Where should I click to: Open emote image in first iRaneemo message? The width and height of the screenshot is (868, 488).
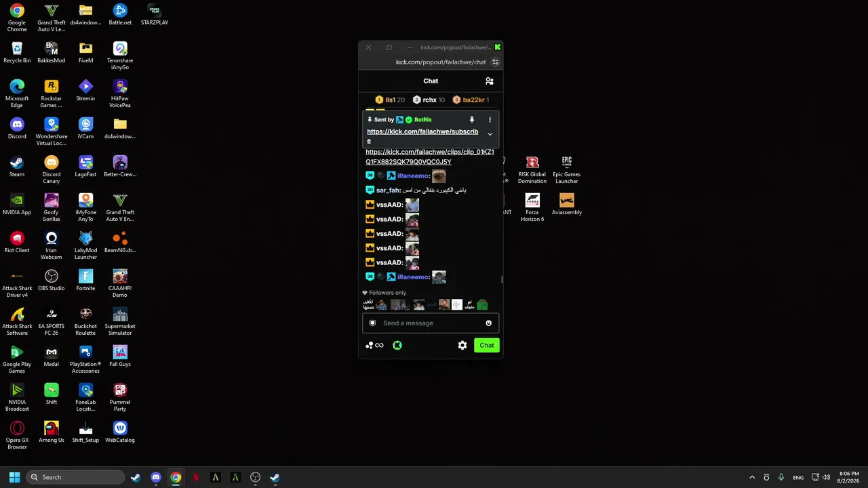click(439, 176)
